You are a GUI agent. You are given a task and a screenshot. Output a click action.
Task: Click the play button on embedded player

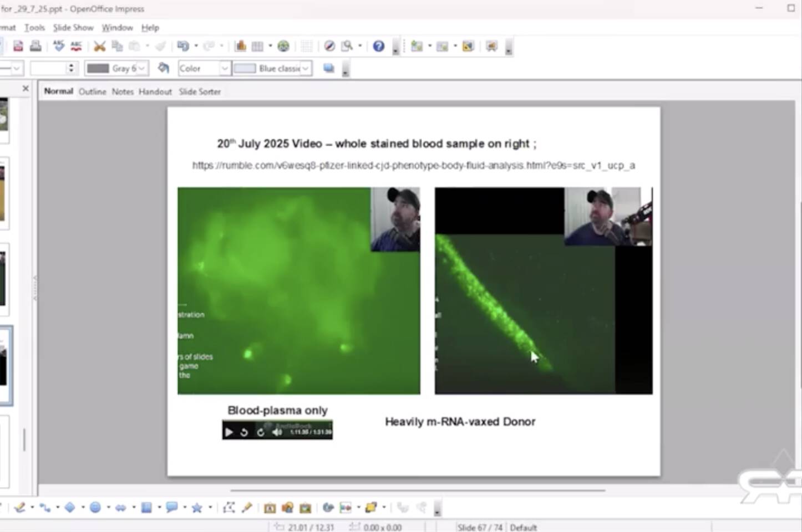(229, 432)
